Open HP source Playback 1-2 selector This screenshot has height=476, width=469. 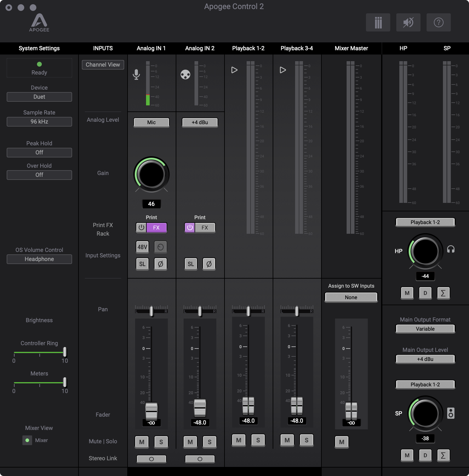click(425, 222)
